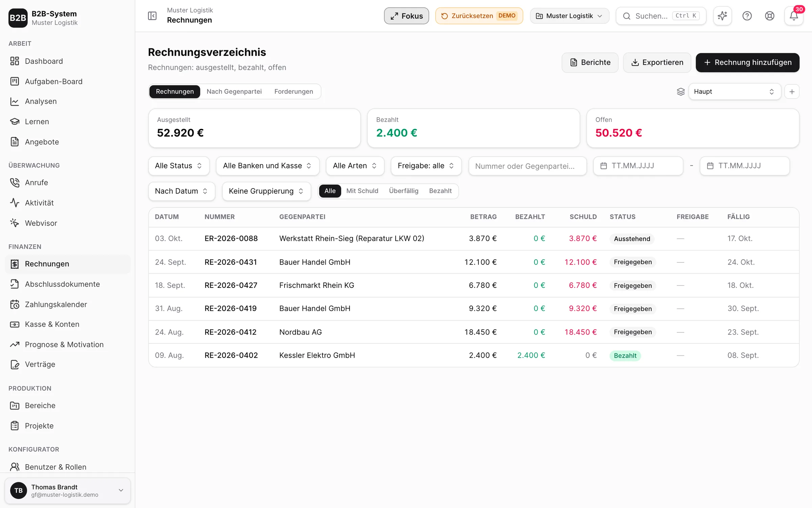This screenshot has width=812, height=508.
Task: Switch to Nach Gegenpartei tab
Action: point(234,91)
